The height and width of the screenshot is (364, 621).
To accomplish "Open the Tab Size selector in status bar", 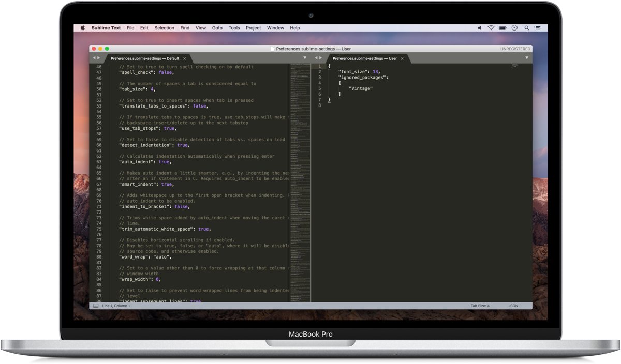I will (x=480, y=306).
